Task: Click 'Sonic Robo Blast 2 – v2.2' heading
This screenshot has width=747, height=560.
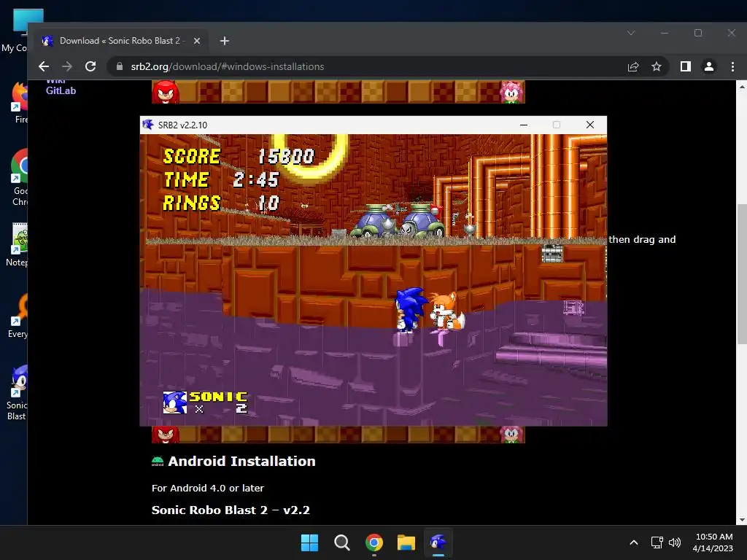Action: pos(231,510)
